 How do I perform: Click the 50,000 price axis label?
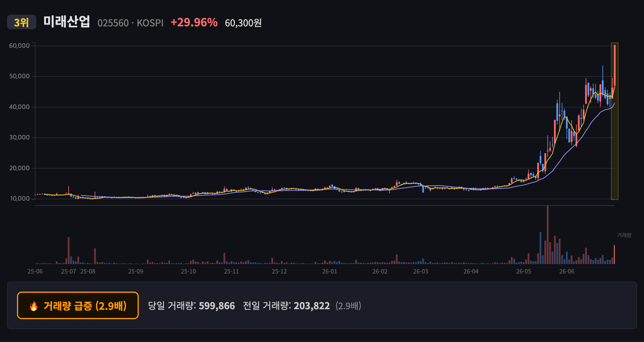pyautogui.click(x=19, y=76)
